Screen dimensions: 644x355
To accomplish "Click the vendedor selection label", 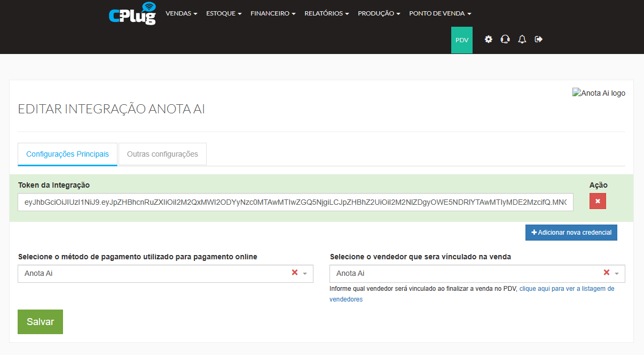I will (x=420, y=257).
